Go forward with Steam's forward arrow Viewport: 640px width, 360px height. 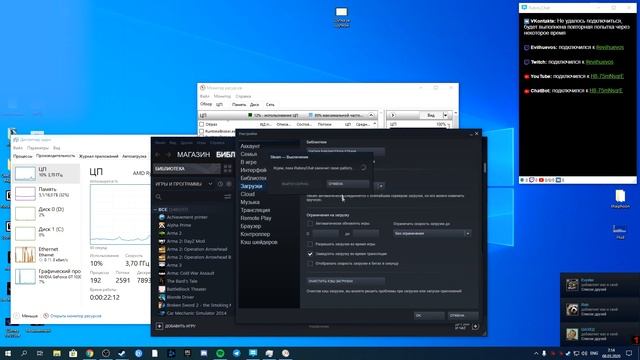coord(168,155)
